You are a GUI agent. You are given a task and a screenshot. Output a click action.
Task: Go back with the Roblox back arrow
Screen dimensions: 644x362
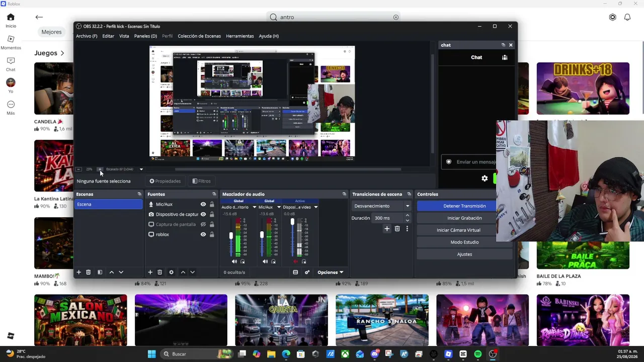tap(39, 17)
